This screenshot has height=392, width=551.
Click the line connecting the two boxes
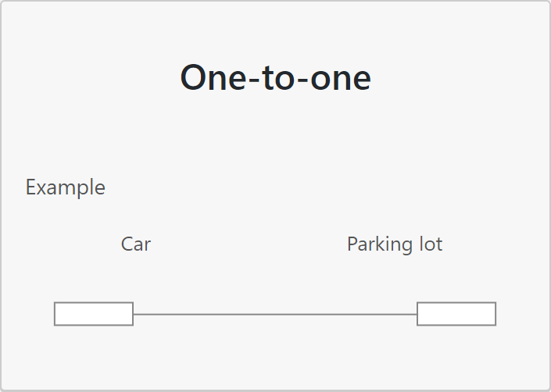[275, 314]
